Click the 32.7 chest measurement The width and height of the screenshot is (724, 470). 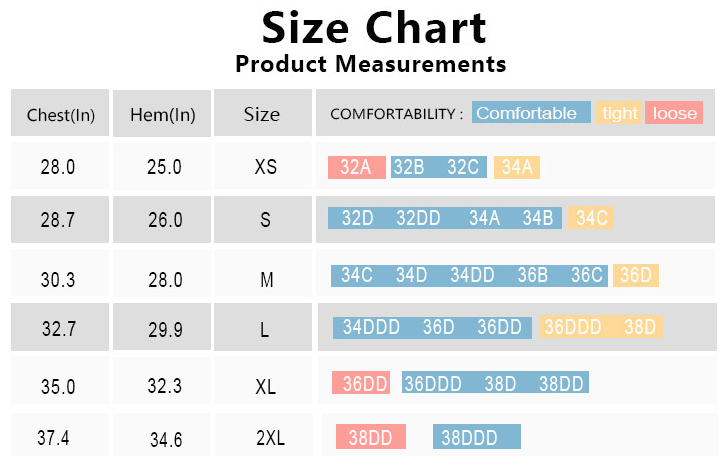point(57,327)
